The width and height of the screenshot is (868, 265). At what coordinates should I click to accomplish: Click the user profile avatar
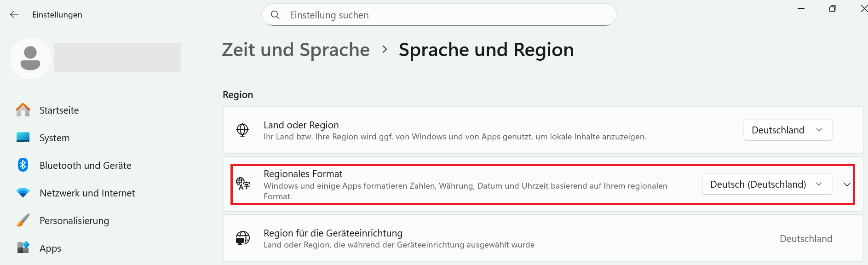coord(30,58)
